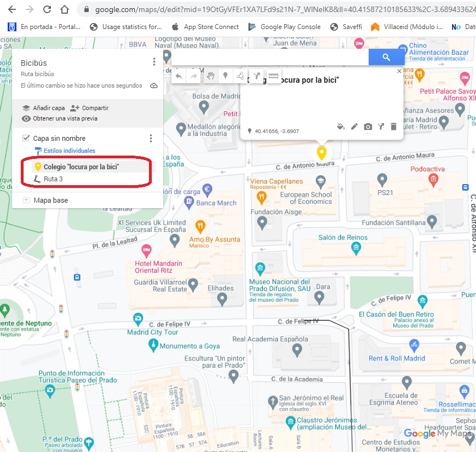Viewport: 476px width, 452px height.
Task: Select the add marker tool
Action: click(225, 76)
